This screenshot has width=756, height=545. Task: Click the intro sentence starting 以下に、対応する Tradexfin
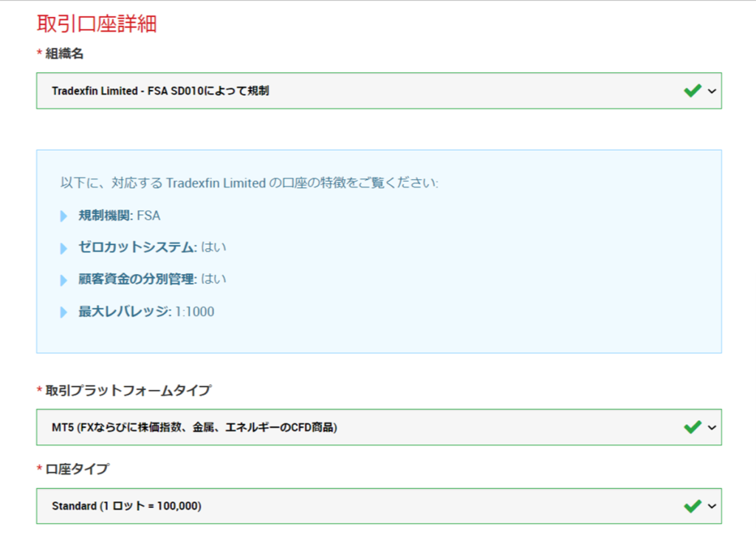tap(250, 183)
